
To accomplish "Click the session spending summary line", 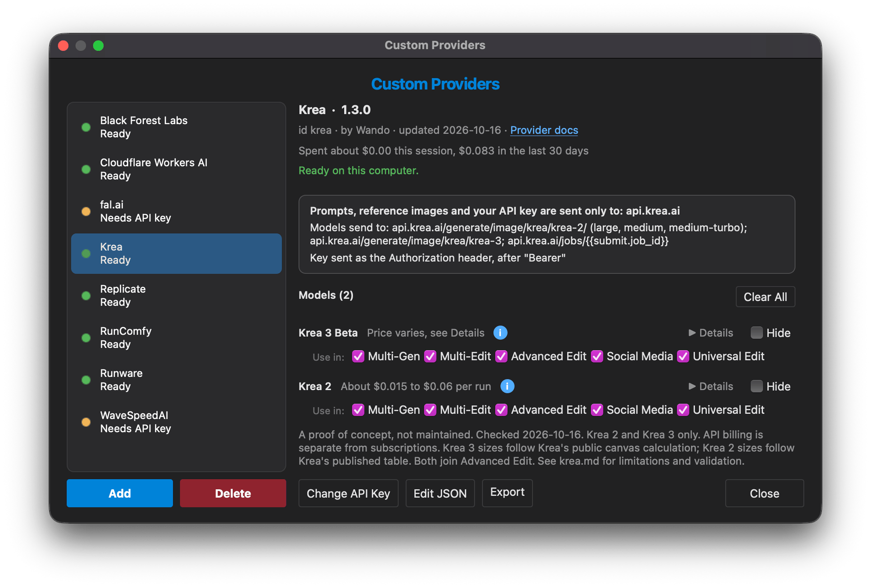I will pyautogui.click(x=443, y=151).
